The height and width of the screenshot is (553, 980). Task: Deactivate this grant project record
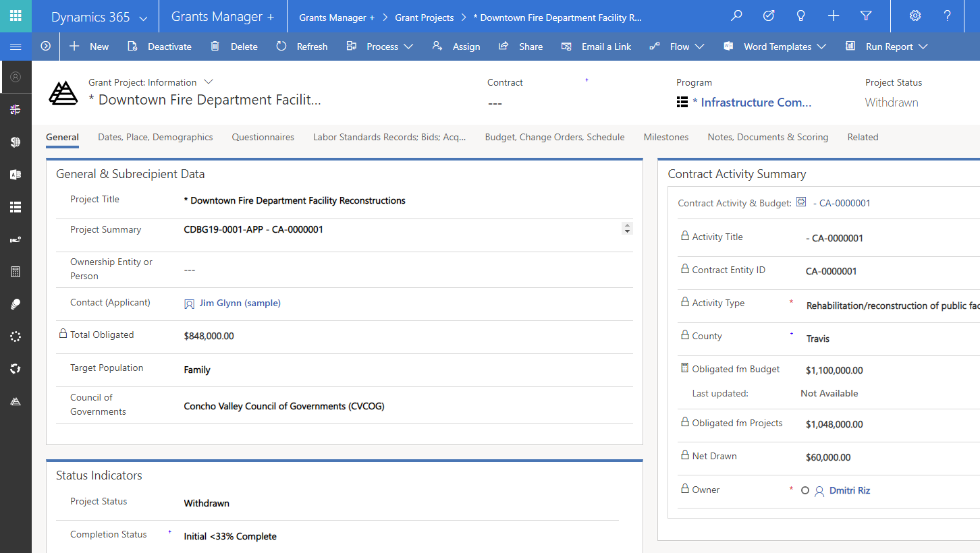coord(159,47)
